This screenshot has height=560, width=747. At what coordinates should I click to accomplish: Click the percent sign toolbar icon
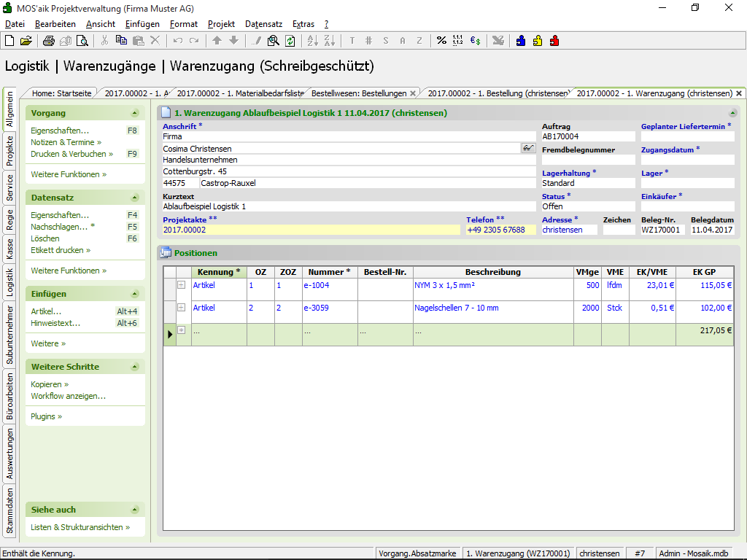pos(441,41)
